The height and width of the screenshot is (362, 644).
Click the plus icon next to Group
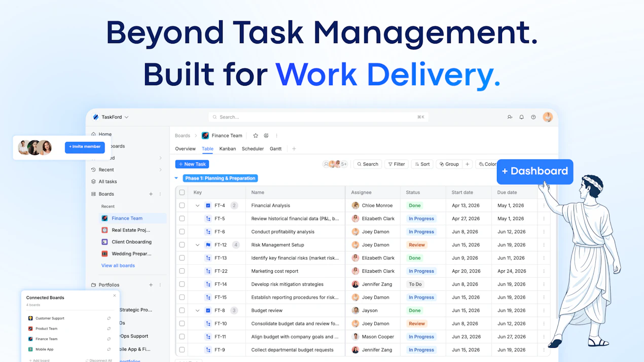468,164
